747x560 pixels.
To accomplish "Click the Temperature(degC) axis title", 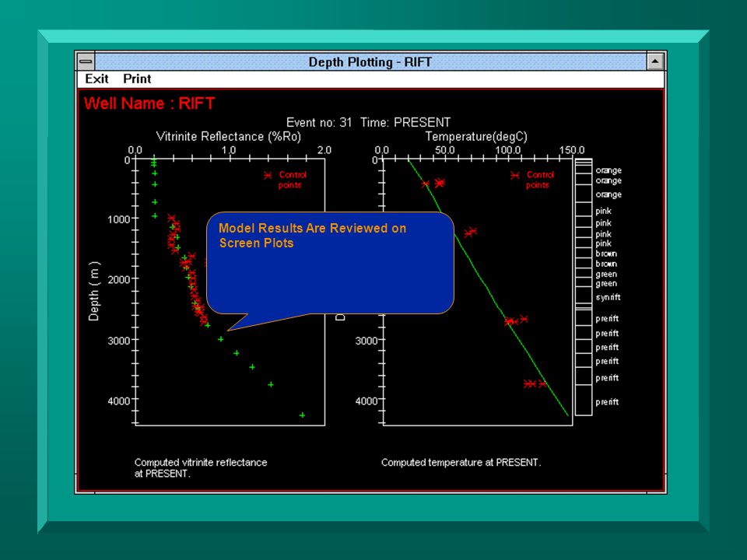I will (x=476, y=137).
